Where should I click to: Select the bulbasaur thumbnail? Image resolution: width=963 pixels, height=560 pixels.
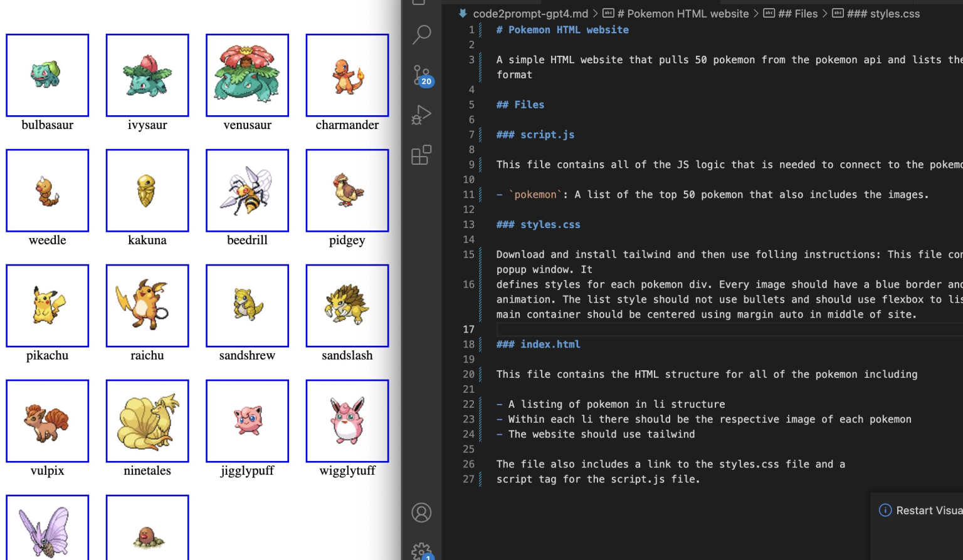(48, 75)
